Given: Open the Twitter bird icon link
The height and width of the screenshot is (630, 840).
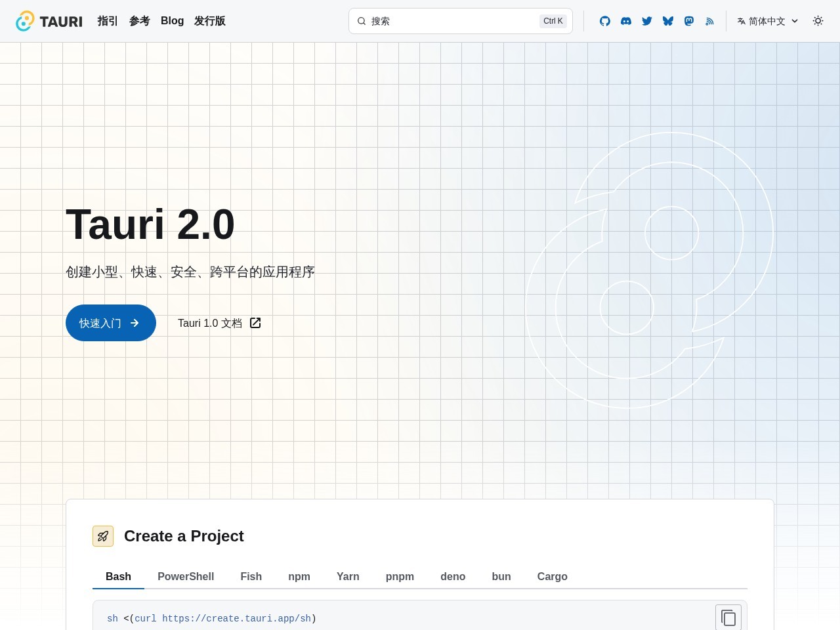Looking at the screenshot, I should coord(647,21).
